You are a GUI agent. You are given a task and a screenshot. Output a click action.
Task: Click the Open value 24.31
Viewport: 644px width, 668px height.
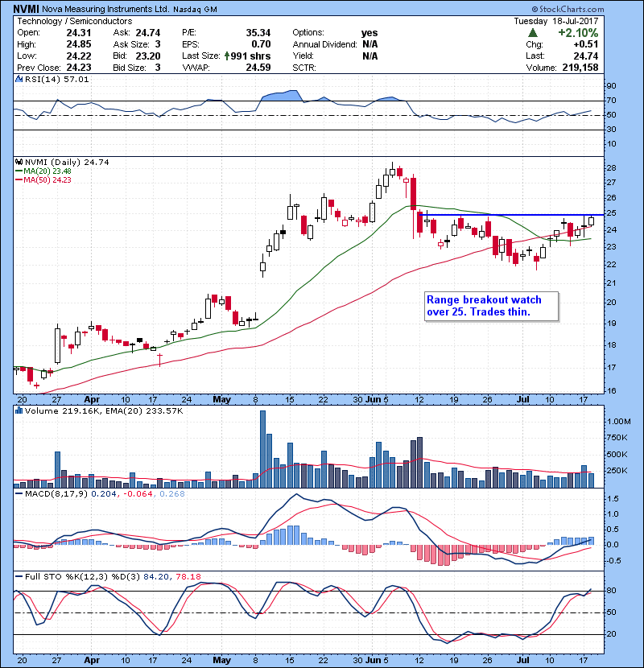click(x=78, y=33)
